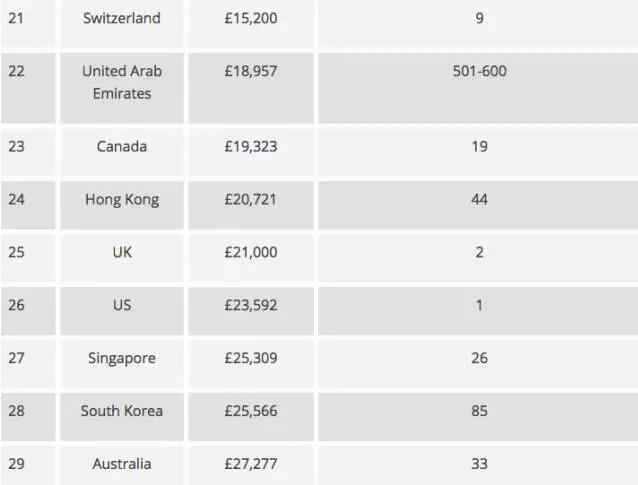The height and width of the screenshot is (485, 638).
Task: Select the South Korea cell
Action: tap(122, 417)
